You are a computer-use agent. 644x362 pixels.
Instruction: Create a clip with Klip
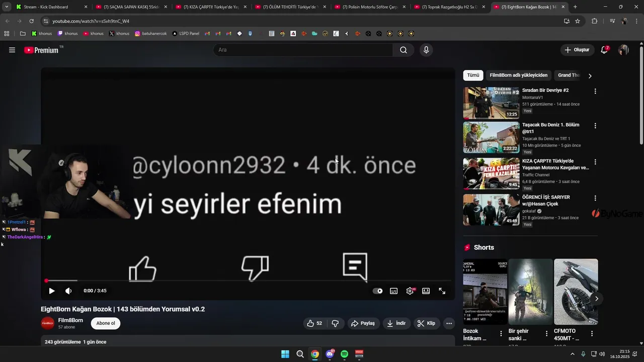[x=426, y=323]
